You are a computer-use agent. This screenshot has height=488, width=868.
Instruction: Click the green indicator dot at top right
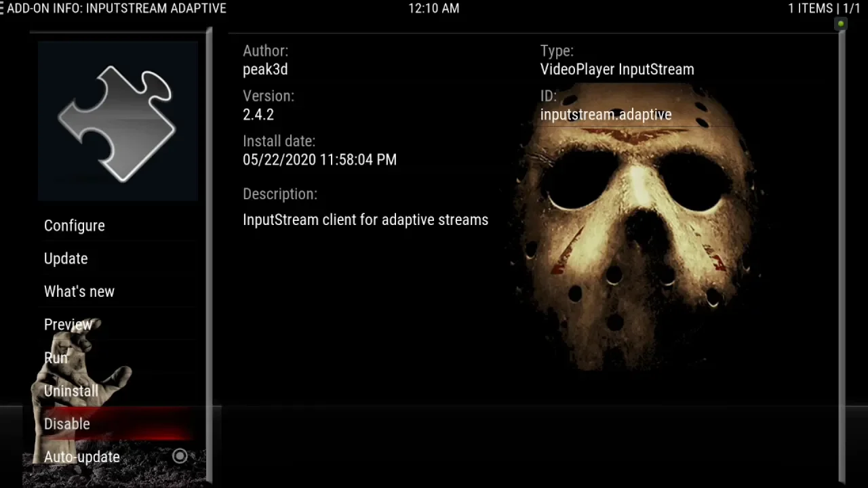point(841,24)
